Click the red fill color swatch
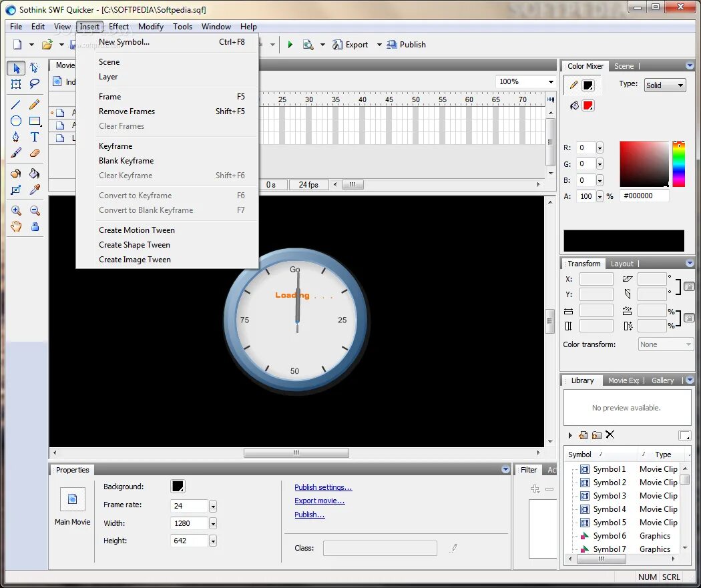The width and height of the screenshot is (701, 588). click(588, 105)
